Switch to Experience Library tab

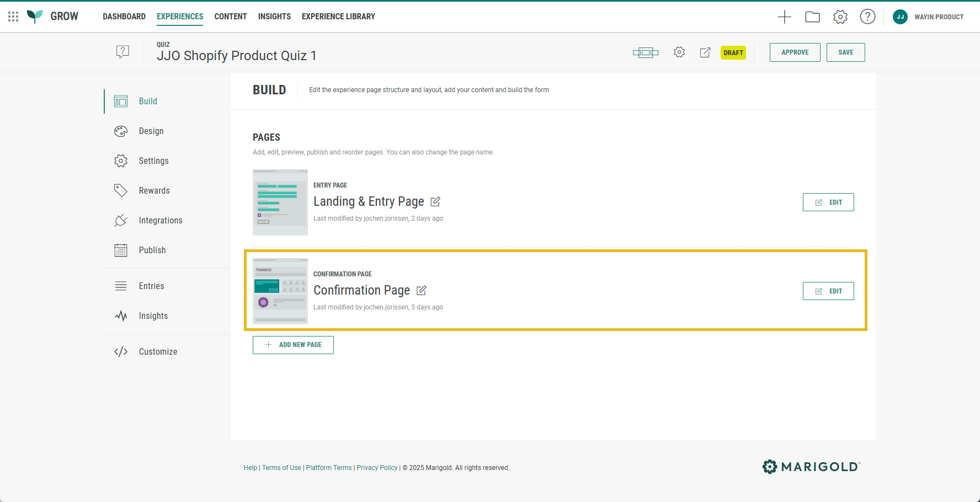click(x=338, y=17)
